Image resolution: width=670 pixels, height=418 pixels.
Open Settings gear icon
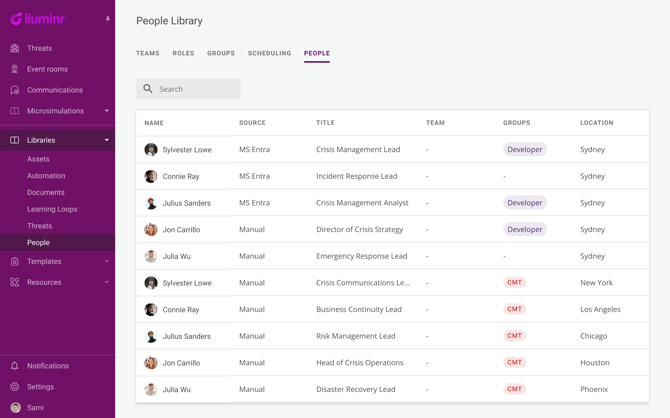[15, 387]
